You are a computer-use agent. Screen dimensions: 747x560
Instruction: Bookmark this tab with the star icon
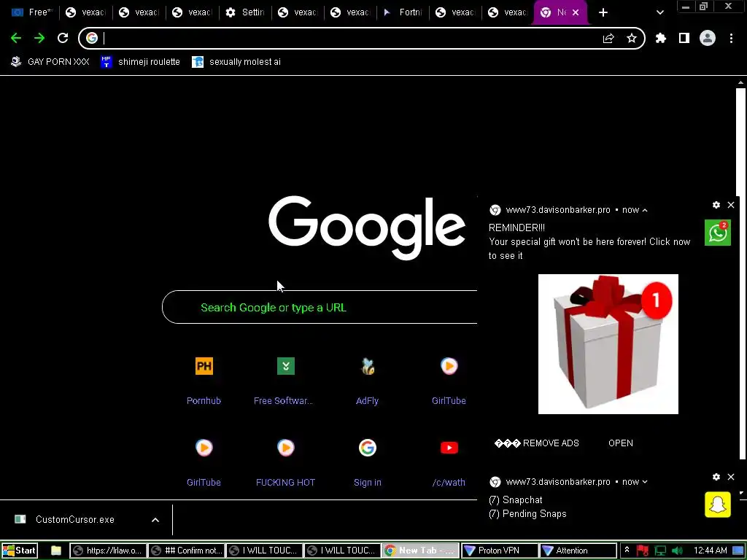(x=632, y=38)
